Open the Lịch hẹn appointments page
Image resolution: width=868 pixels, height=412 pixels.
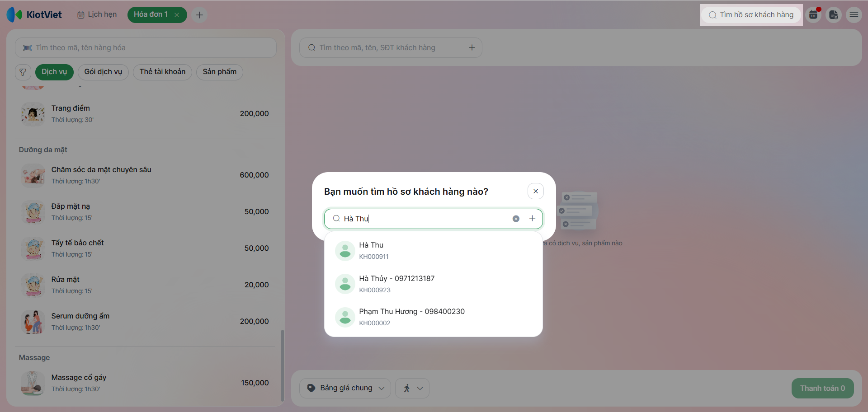(97, 14)
